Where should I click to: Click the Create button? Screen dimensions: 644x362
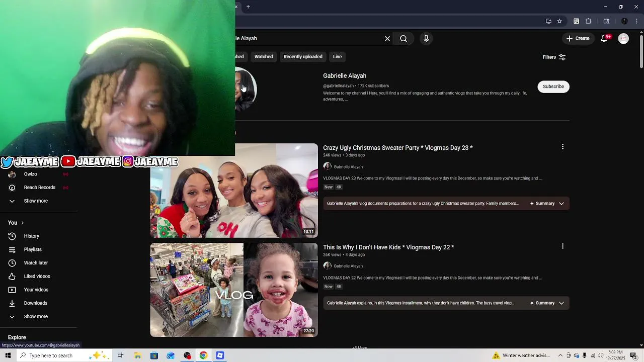[x=578, y=38]
